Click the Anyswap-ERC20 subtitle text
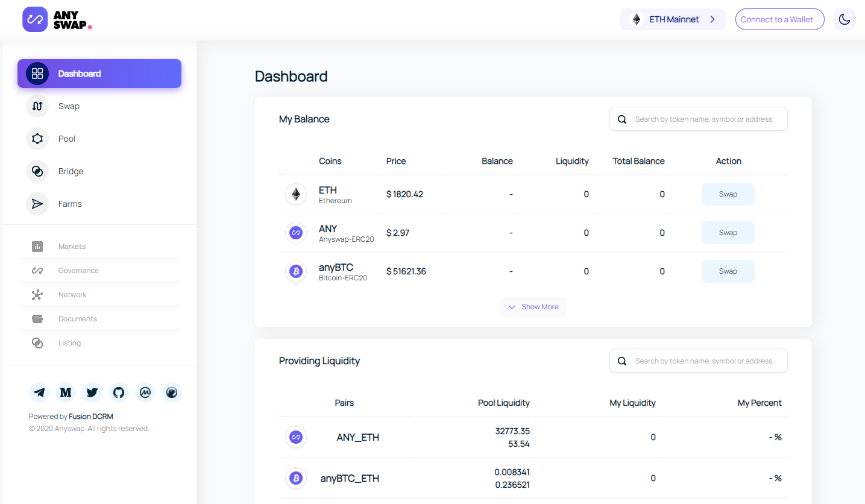This screenshot has width=865, height=504. (347, 239)
